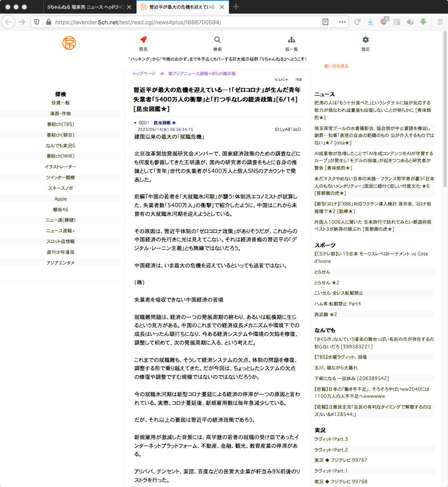Close the 習近平 tab
448x487 pixels.
tap(222, 7)
